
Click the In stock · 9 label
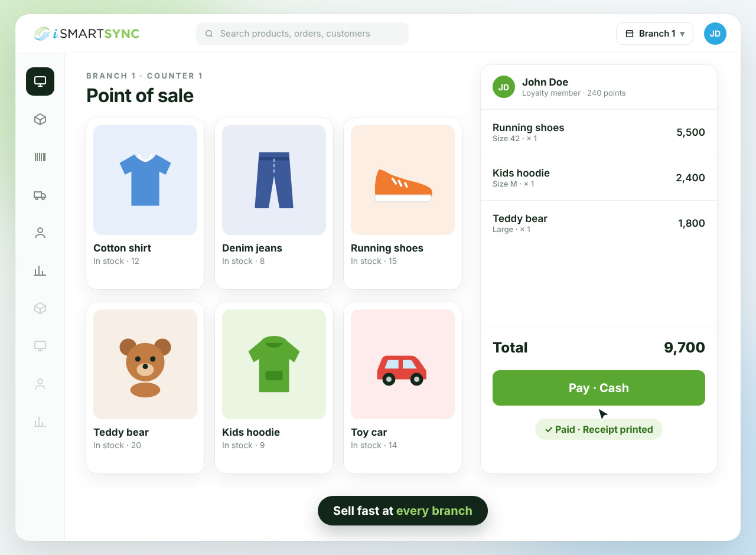[243, 445]
